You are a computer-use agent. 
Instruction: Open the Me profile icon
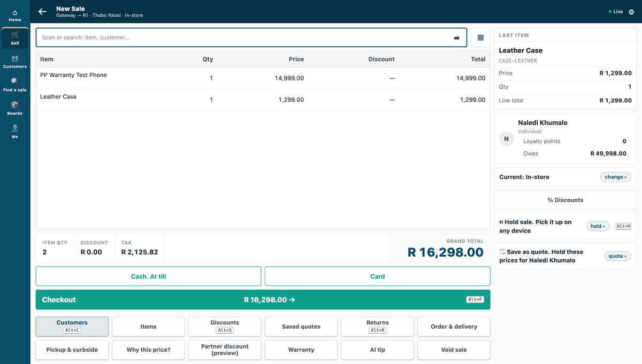pos(15,132)
